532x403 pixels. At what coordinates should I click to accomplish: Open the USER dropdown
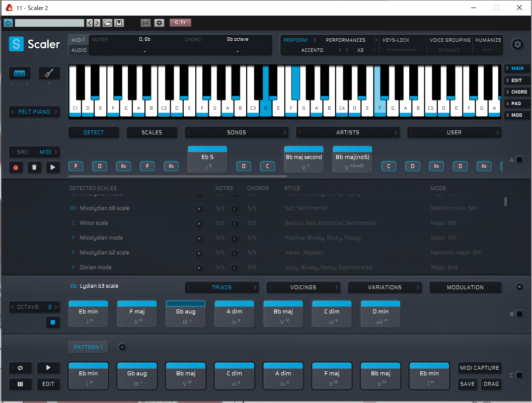[x=454, y=132]
